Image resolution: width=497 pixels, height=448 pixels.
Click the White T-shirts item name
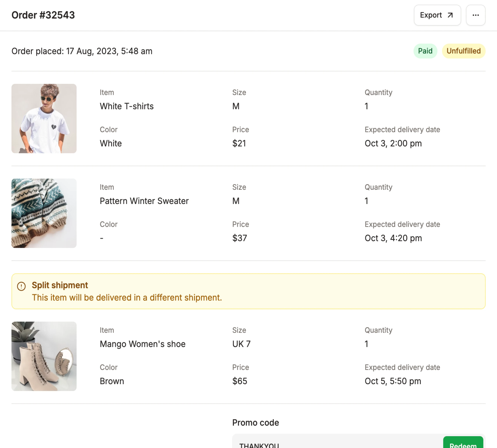click(x=126, y=106)
